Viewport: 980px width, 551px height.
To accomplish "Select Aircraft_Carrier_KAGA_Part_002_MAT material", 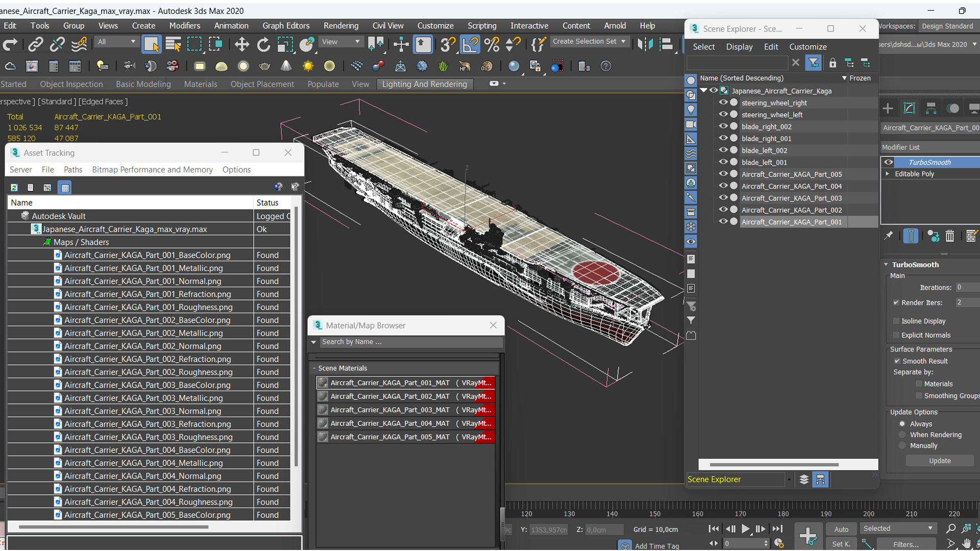I will coord(406,396).
